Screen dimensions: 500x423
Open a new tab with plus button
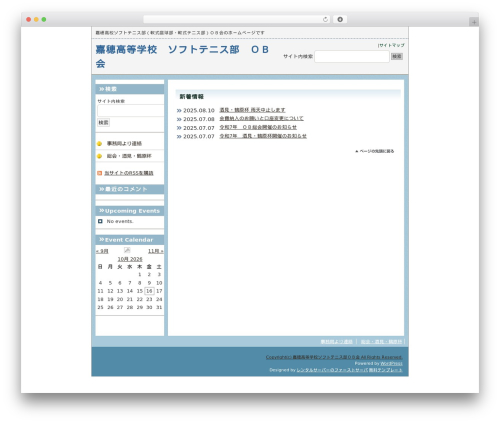pos(474,22)
